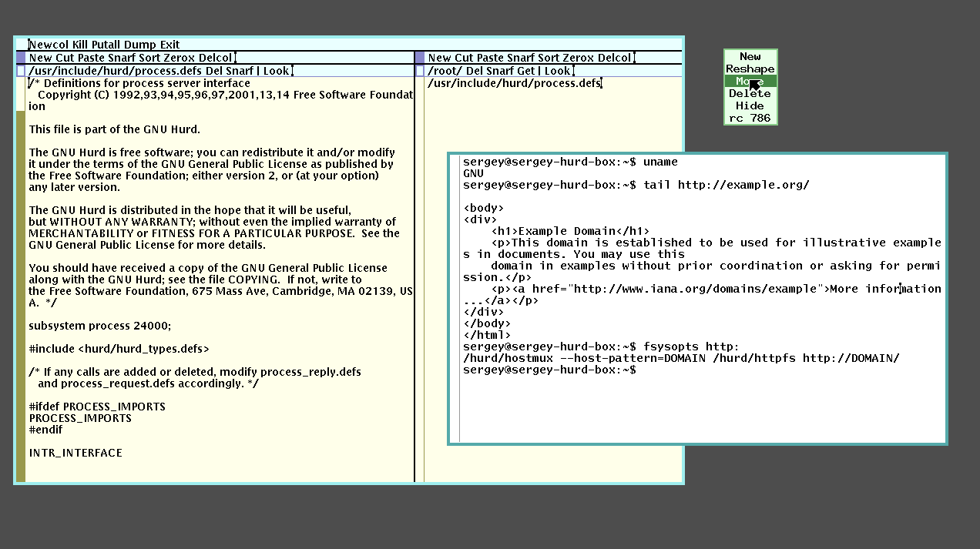Click 'subsystem process 24000;' line
Image resolution: width=980 pixels, height=549 pixels.
(x=100, y=326)
